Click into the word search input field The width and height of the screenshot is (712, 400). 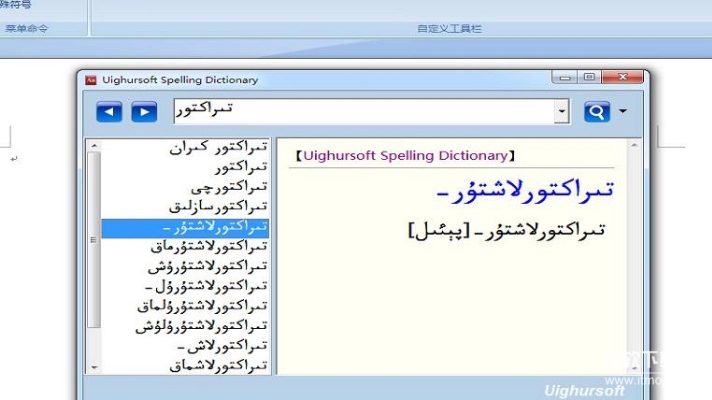click(x=360, y=111)
